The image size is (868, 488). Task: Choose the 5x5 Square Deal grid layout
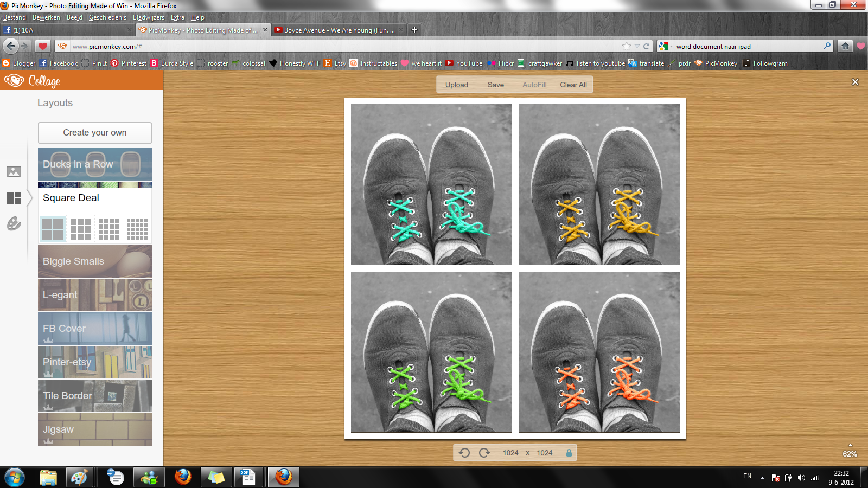pos(137,229)
